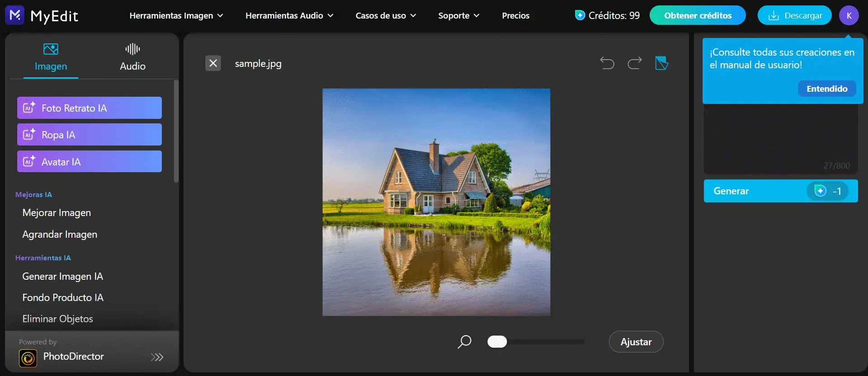Click the Herramientas IA section heading

pyautogui.click(x=43, y=258)
